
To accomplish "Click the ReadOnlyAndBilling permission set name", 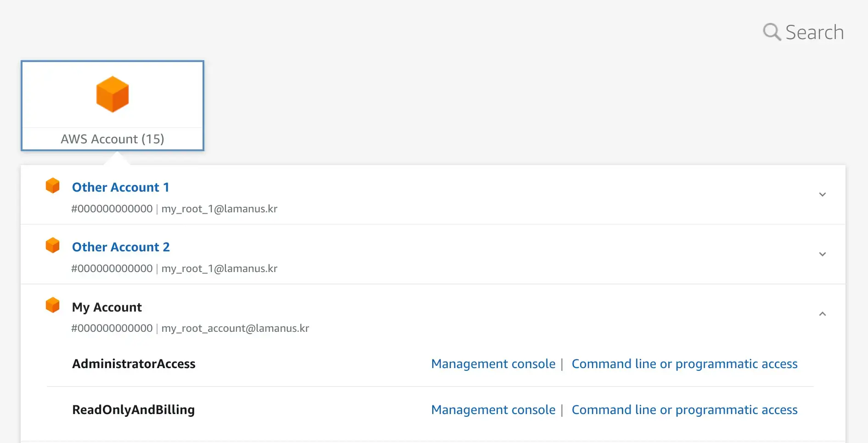I will [133, 410].
